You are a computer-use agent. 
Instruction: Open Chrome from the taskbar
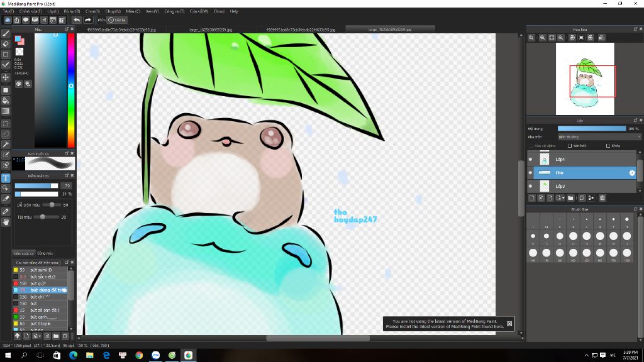tap(139, 355)
